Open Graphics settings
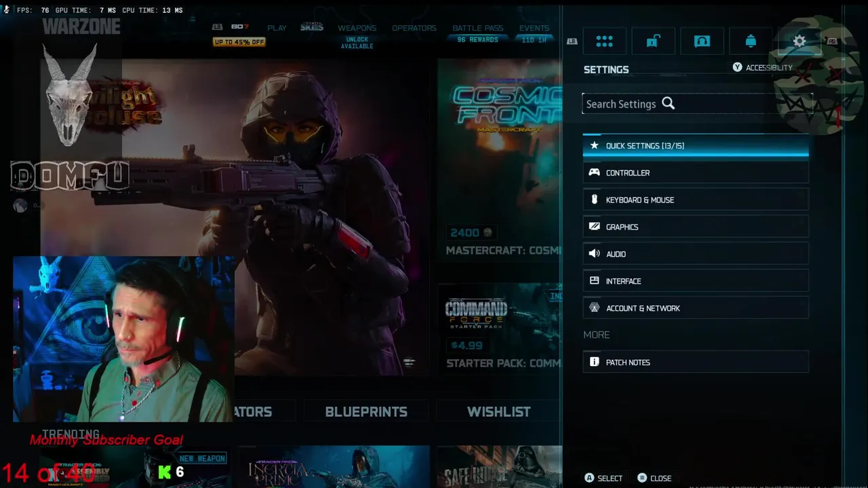Viewport: 868px width, 488px height. click(x=696, y=227)
